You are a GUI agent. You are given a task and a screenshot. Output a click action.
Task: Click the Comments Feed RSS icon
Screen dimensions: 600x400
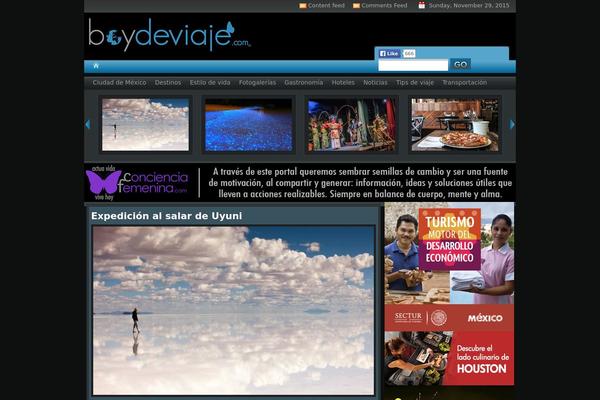[356, 6]
